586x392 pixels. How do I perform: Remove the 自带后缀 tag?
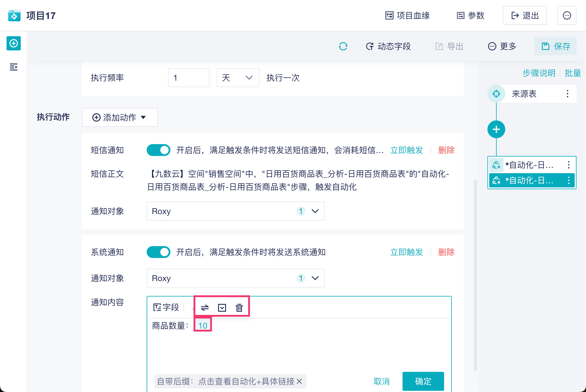[300, 381]
